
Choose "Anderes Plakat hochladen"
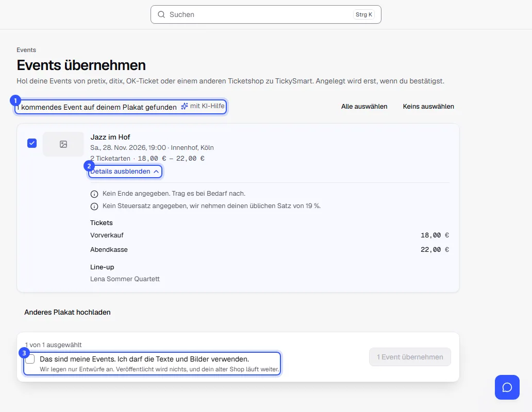[x=68, y=312]
